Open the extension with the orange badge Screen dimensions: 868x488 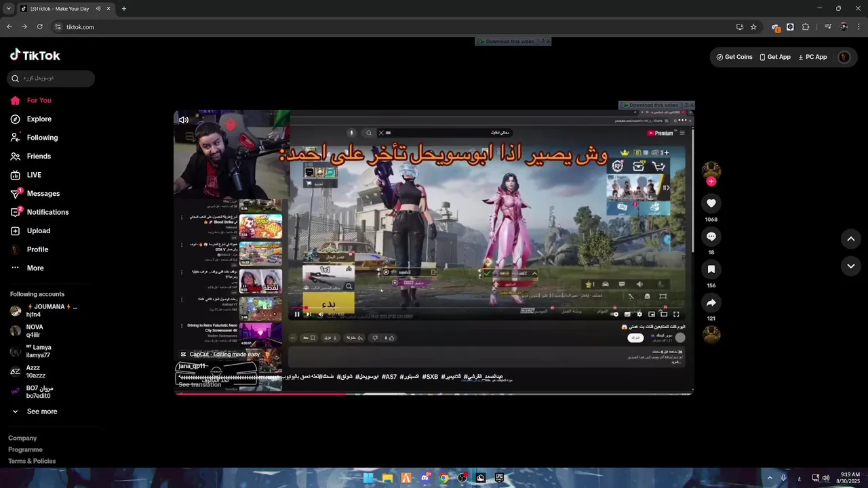pos(775,27)
